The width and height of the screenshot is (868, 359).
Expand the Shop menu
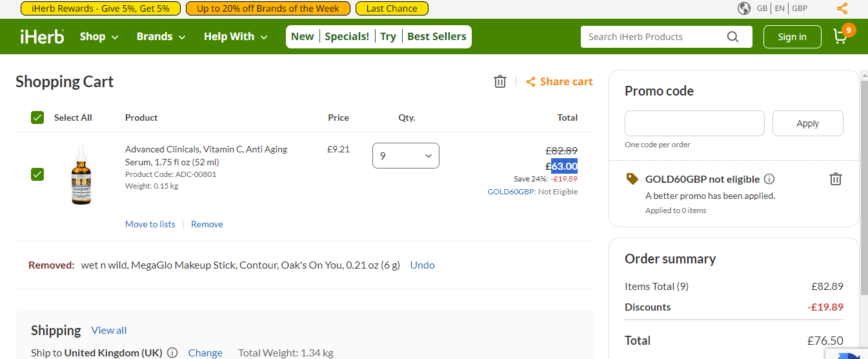tap(99, 37)
